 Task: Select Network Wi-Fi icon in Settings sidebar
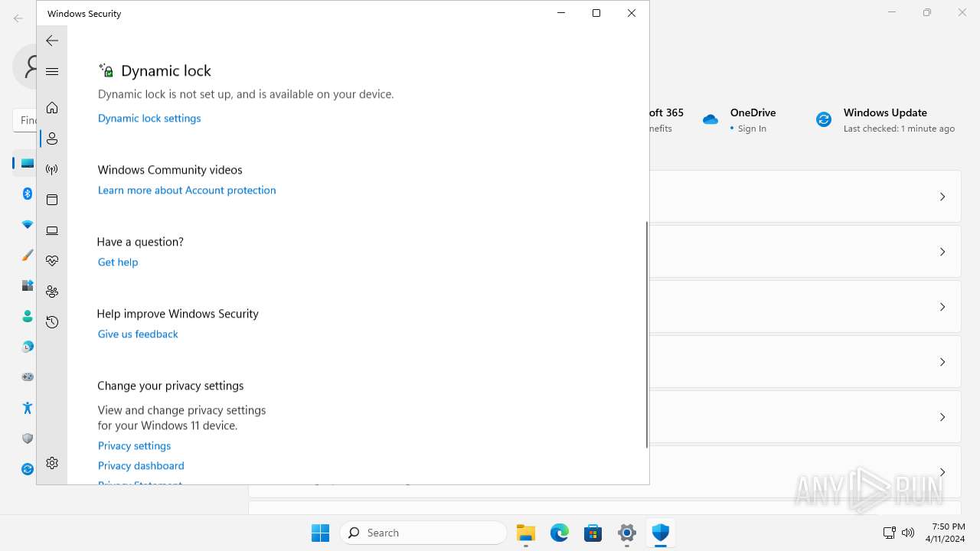pyautogui.click(x=28, y=224)
